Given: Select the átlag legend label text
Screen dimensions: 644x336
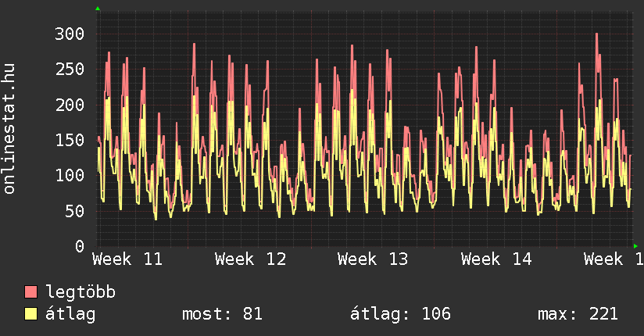Looking at the screenshot, I should click(x=70, y=314).
